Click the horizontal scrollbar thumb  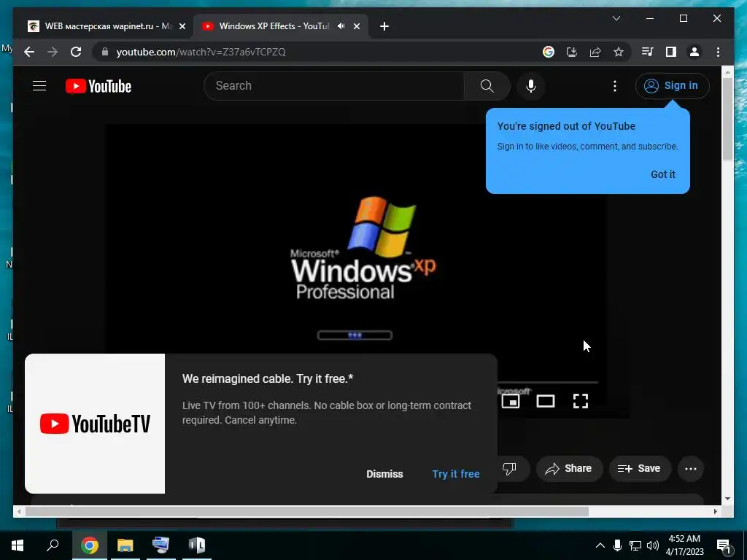coord(307,511)
